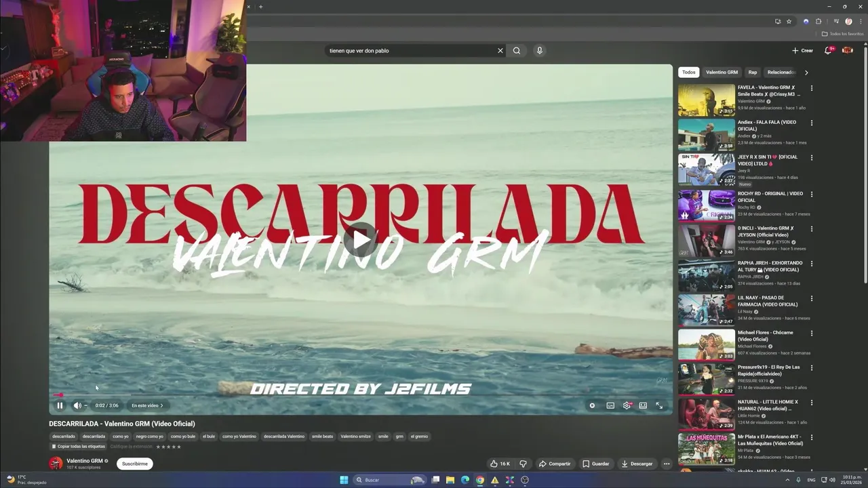Open the options menu for Pressure9x19 video
Image resolution: width=868 pixels, height=488 pixels.
[812, 367]
